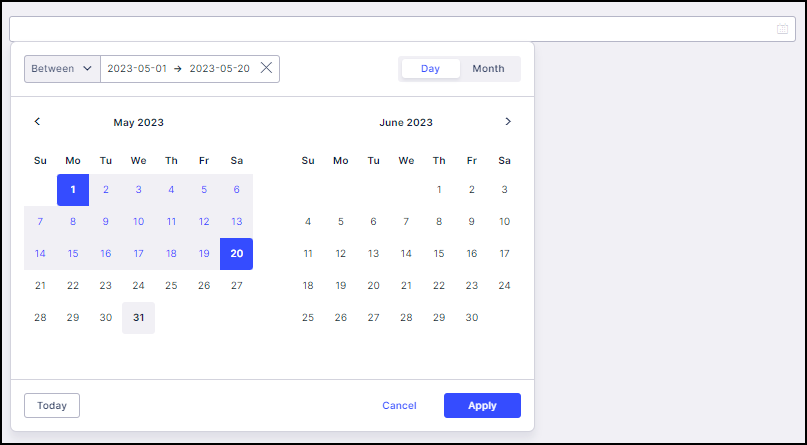Clear the date range with X icon

point(266,68)
